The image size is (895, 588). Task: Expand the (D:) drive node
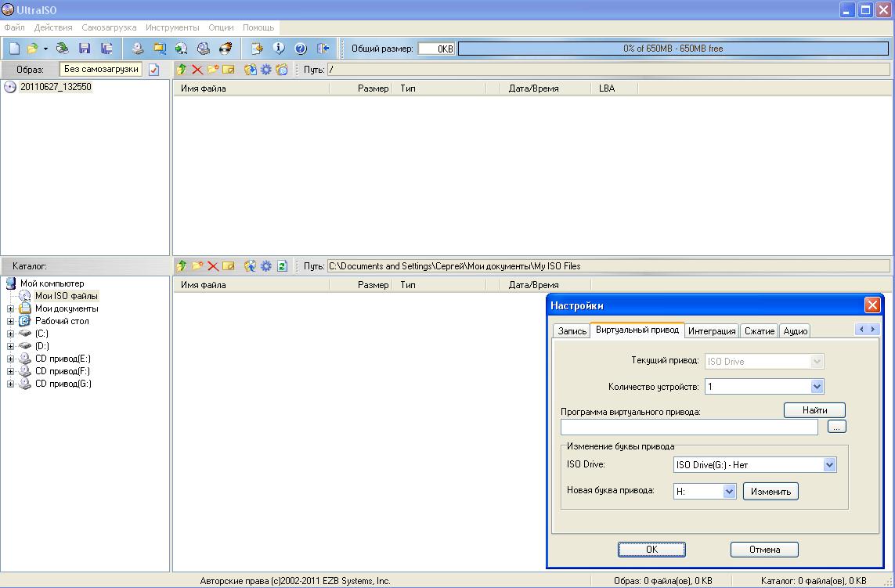click(10, 347)
